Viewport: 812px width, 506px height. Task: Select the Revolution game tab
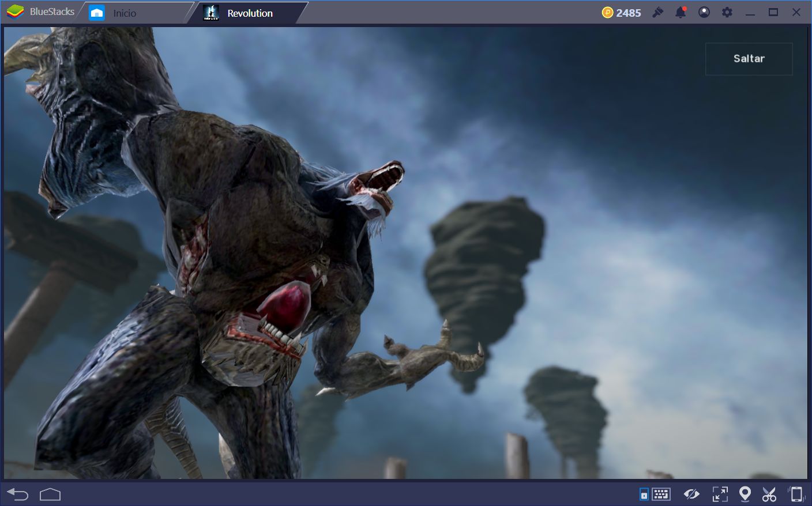click(x=250, y=13)
